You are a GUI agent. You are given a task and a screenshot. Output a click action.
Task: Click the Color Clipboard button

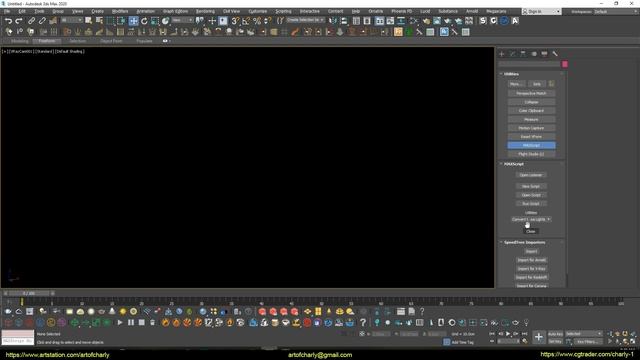click(531, 111)
